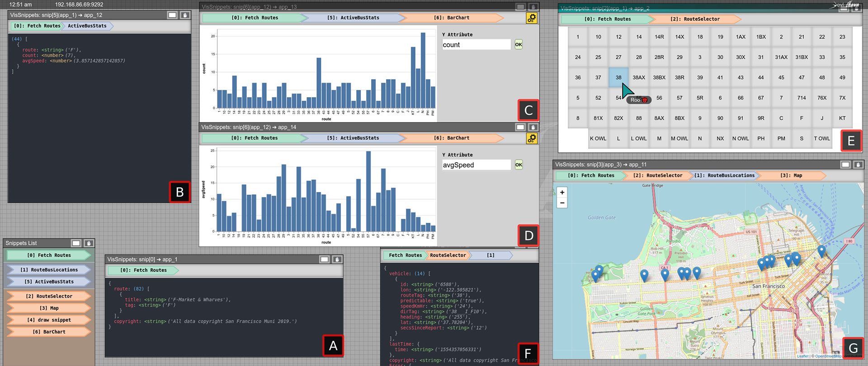
Task: Open the gear settings in the app_13 chart window
Action: coord(532,18)
